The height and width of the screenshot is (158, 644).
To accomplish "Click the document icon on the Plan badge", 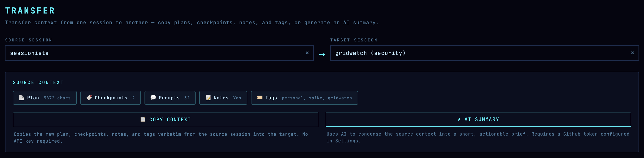I will click(x=22, y=98).
